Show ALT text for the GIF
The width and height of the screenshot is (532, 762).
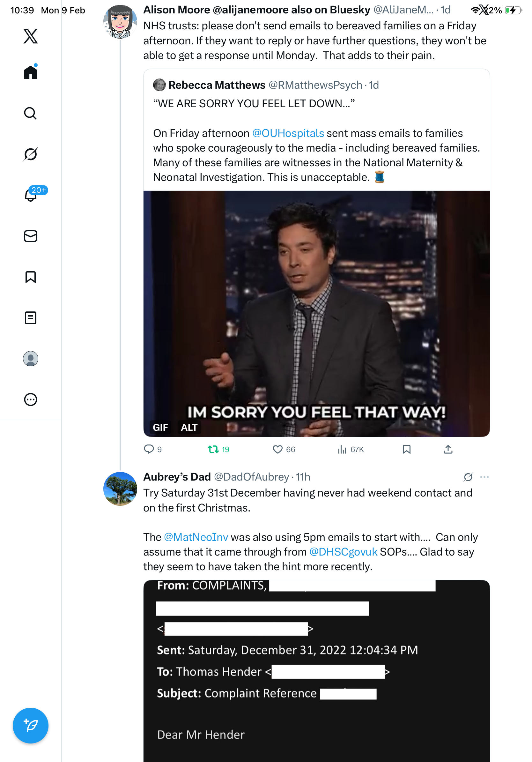click(x=189, y=428)
